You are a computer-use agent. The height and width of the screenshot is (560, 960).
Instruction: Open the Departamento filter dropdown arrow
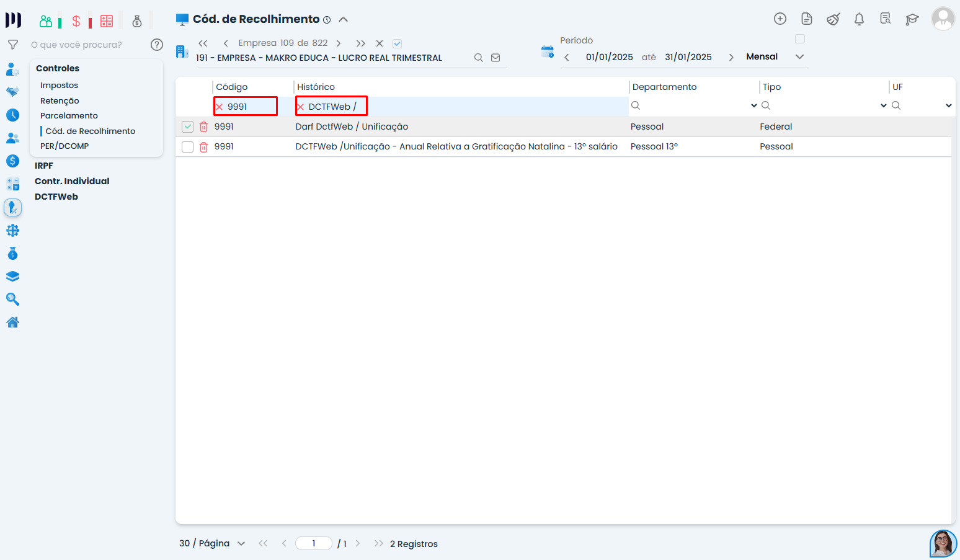tap(754, 106)
